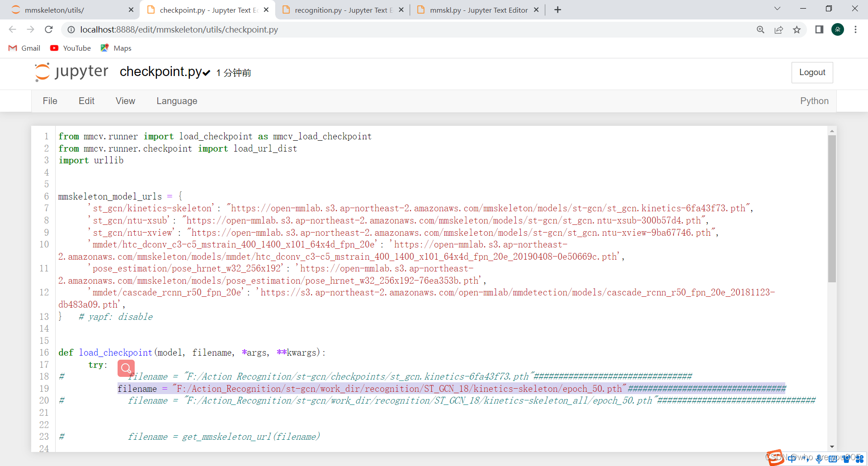Switch to the recognition.py tab

point(341,10)
